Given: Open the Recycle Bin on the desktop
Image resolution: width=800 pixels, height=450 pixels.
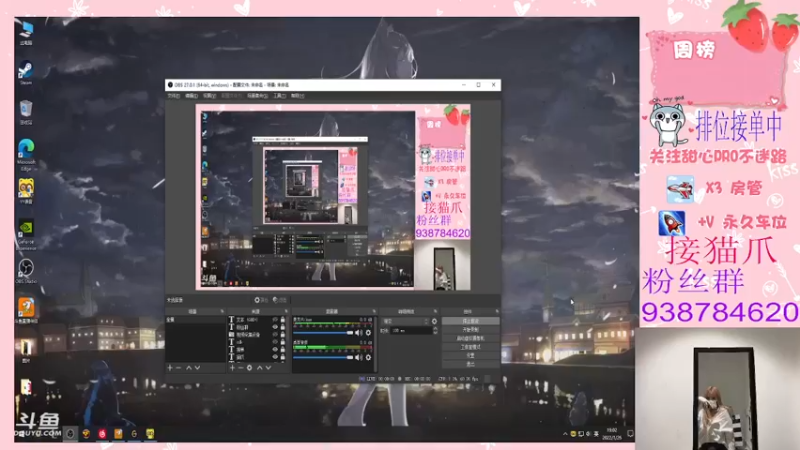Looking at the screenshot, I should click(26, 112).
